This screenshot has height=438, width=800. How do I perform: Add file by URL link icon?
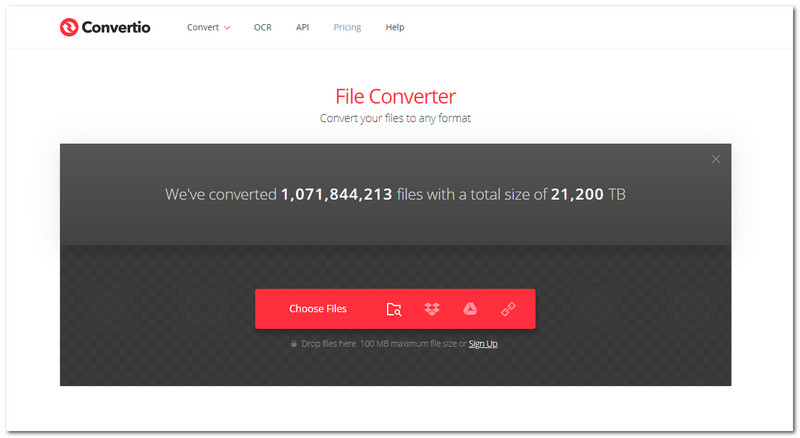pos(508,309)
